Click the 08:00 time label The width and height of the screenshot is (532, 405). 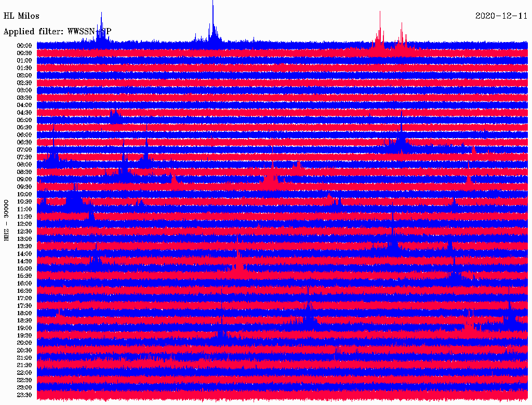[24, 165]
